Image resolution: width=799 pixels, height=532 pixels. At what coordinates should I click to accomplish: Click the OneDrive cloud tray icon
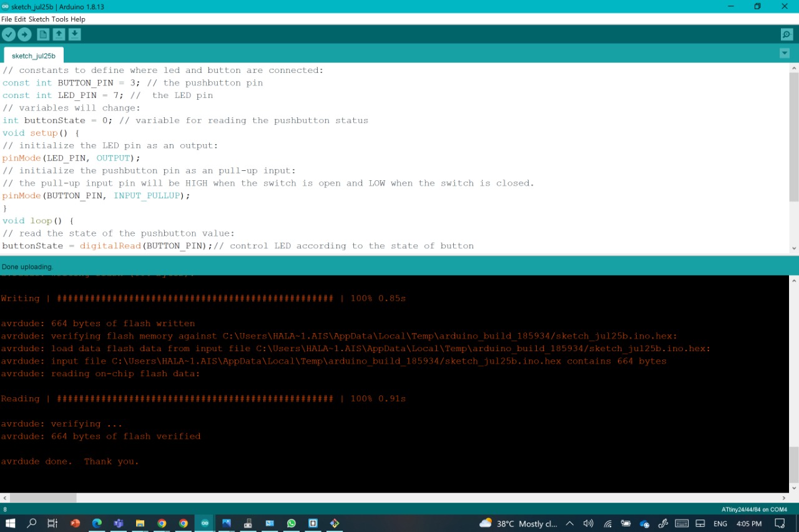[645, 524]
